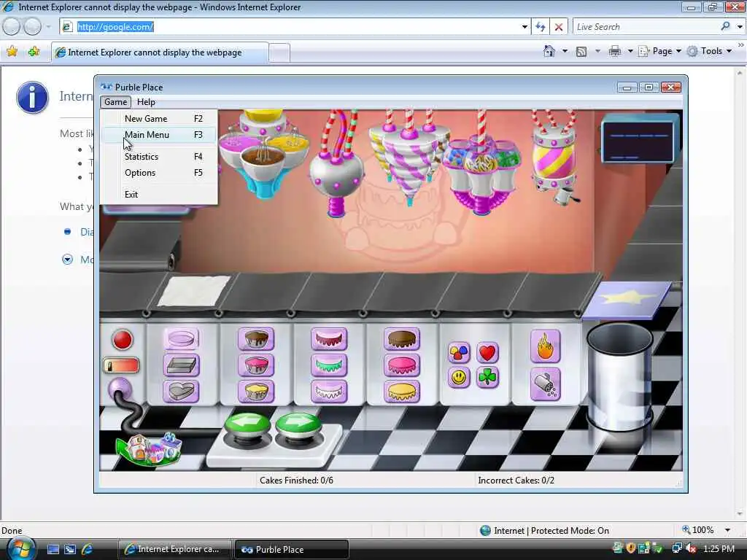Choose New Game from Game menu
747x560 pixels.
[160, 119]
